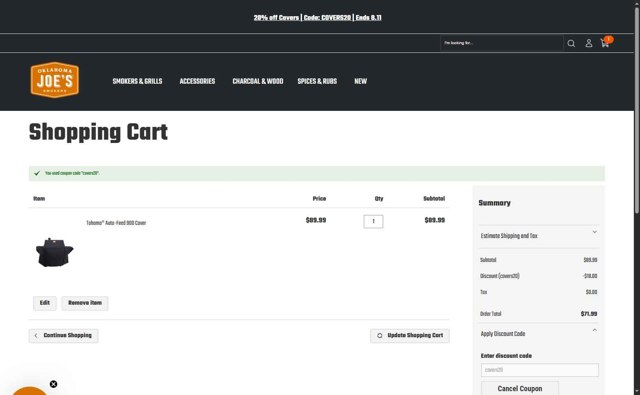The height and width of the screenshot is (395, 640).
Task: Click the quantity input box
Action: [373, 222]
